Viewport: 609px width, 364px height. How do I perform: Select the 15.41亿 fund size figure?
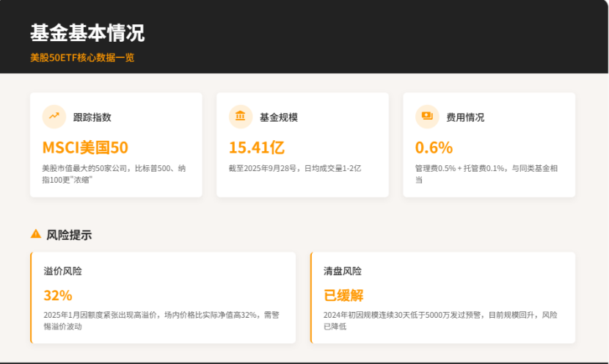tap(256, 148)
